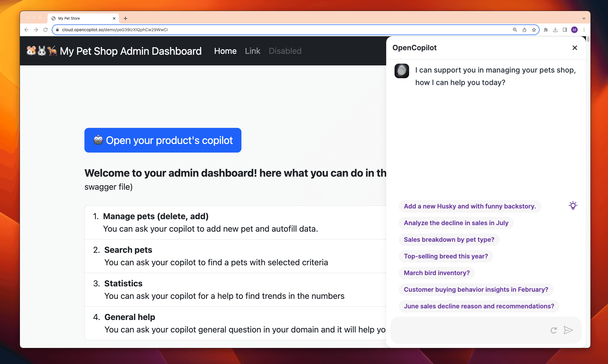Open a new browser tab

click(125, 18)
